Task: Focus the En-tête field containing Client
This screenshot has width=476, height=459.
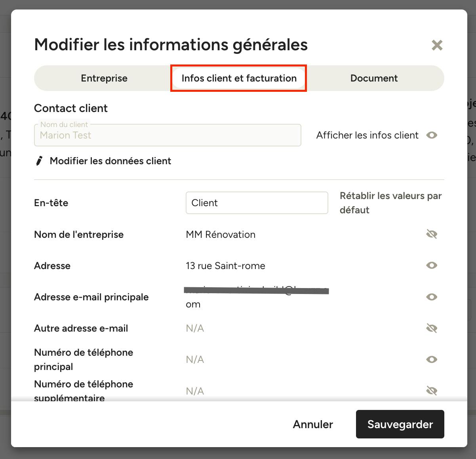Action: (257, 203)
